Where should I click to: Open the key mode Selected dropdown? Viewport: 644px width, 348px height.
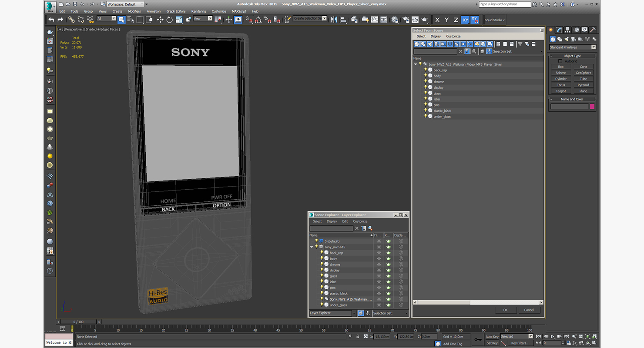tap(517, 336)
